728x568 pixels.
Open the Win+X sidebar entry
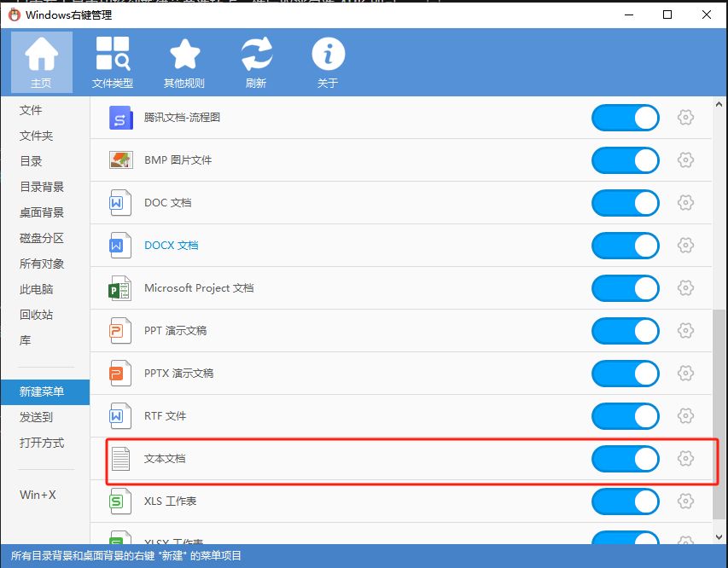pyautogui.click(x=38, y=495)
